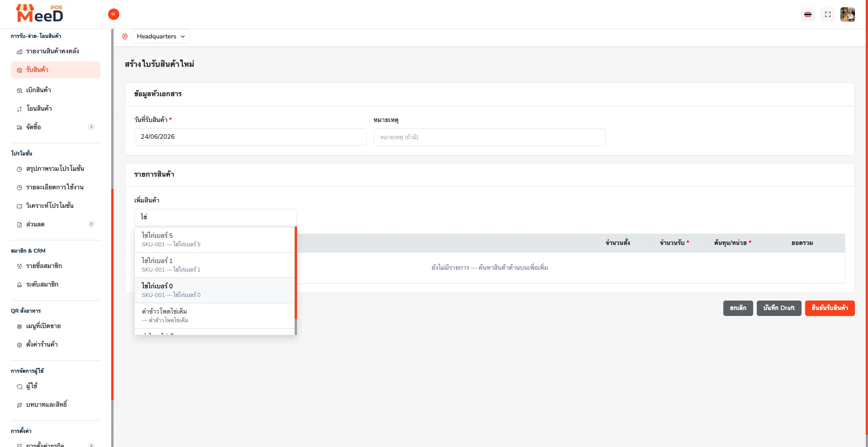The image size is (868, 447).
Task: Click the สมาชิก & CRM sidebar group label
Action: pyautogui.click(x=28, y=251)
